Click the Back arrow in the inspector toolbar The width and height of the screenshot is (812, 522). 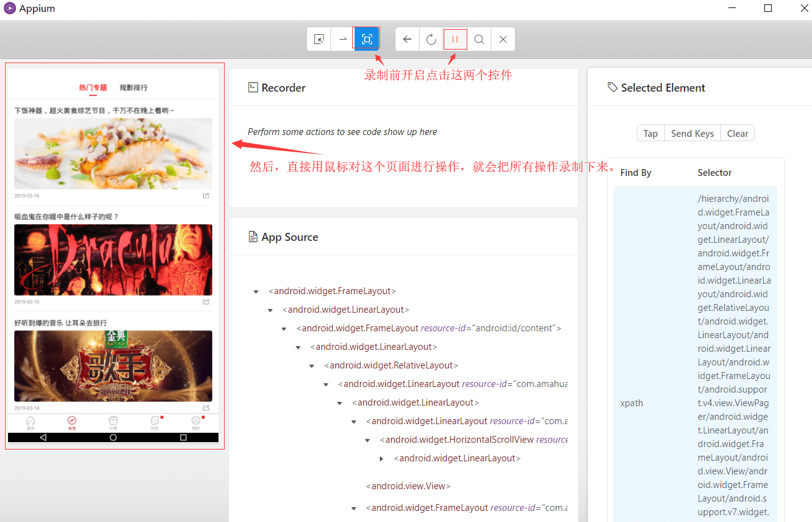click(x=407, y=39)
